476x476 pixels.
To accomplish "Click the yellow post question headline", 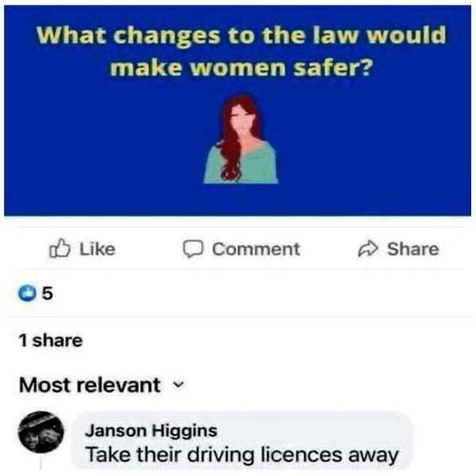I will 241,51.
